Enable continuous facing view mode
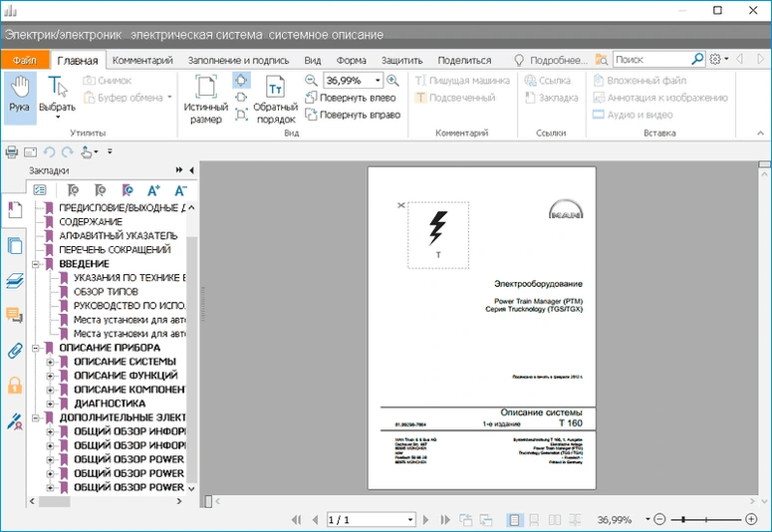 tap(575, 519)
